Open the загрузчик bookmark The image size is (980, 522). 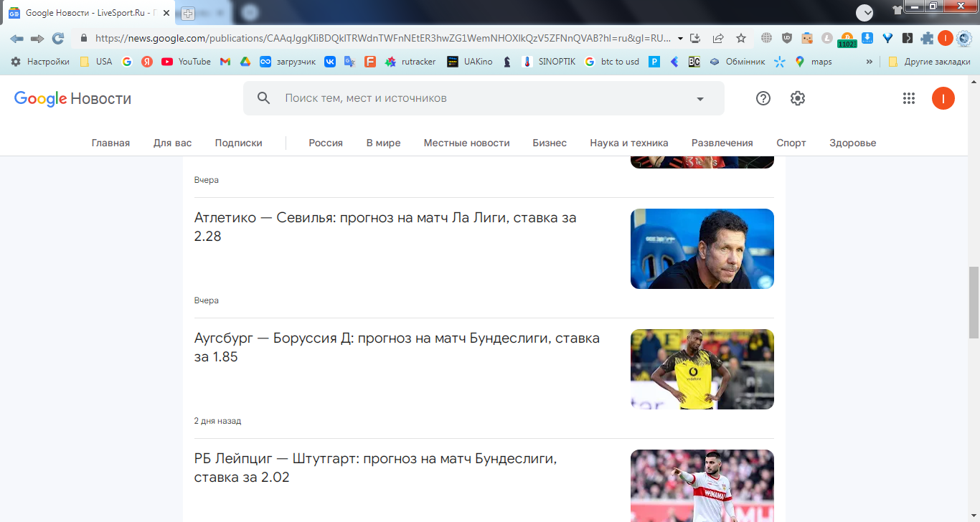[x=288, y=62]
